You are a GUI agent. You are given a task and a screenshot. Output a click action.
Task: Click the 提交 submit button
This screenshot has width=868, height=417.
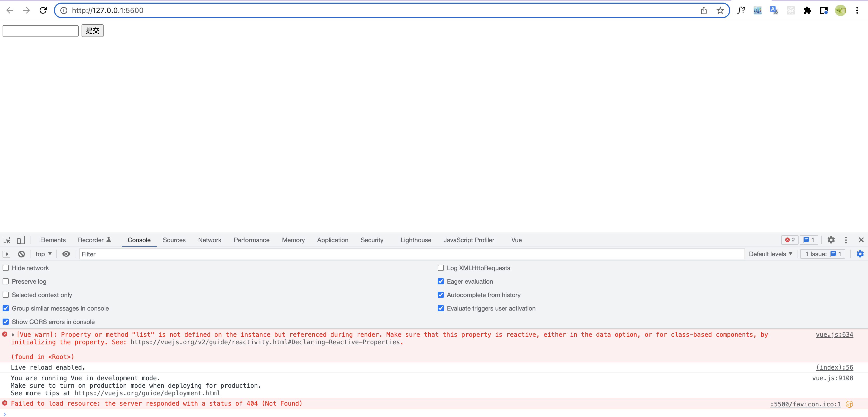(x=91, y=31)
